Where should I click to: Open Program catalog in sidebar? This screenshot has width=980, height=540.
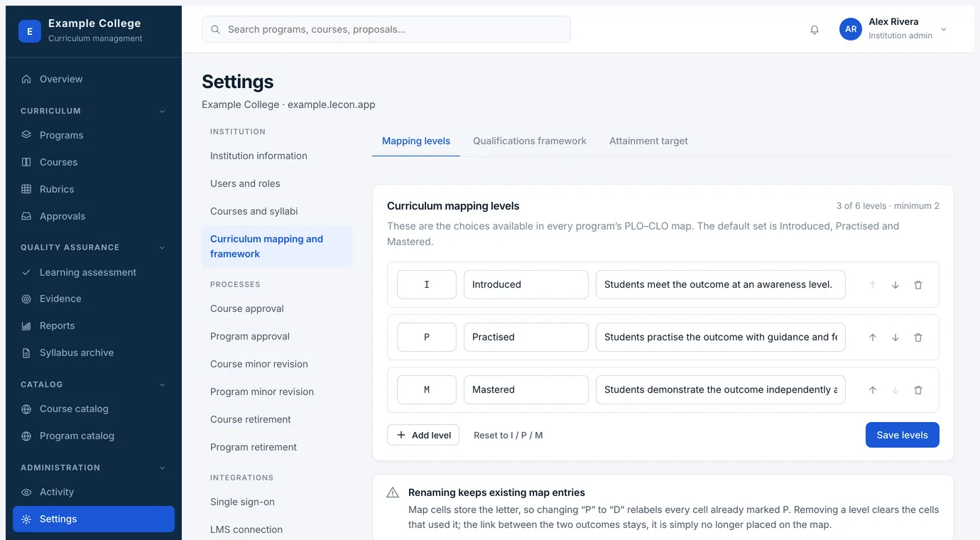pyautogui.click(x=94, y=436)
